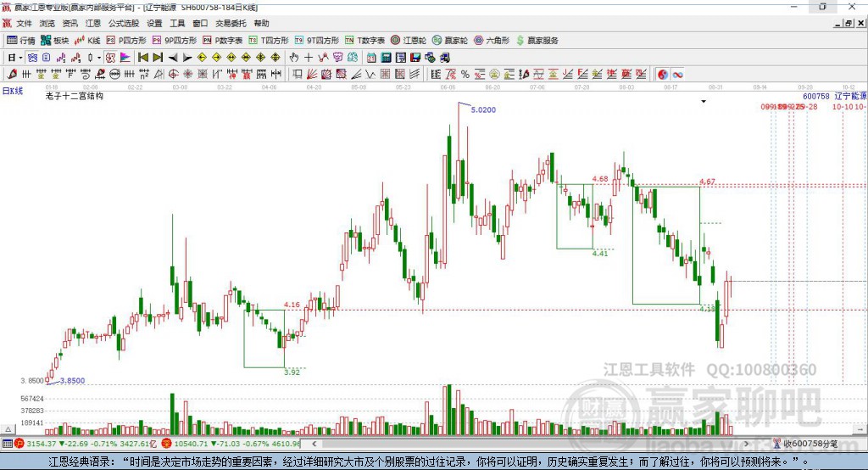Open the 9P四方形 tool

coord(175,41)
